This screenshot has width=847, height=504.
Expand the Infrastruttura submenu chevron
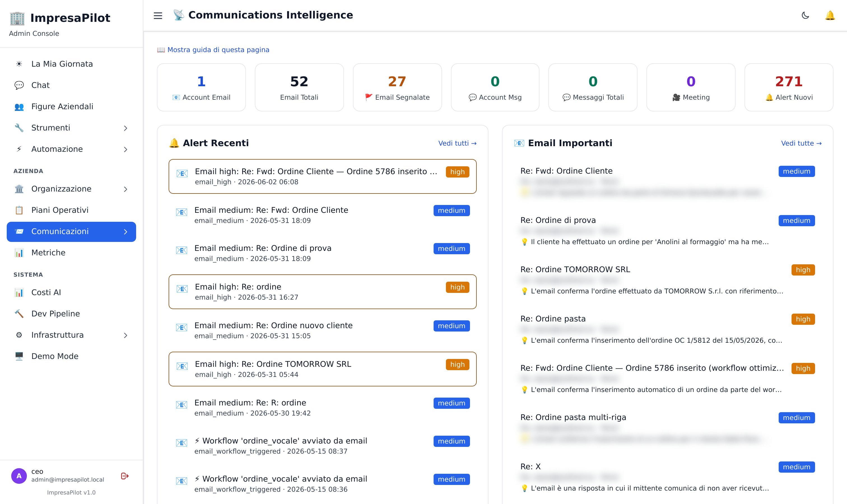pyautogui.click(x=125, y=335)
